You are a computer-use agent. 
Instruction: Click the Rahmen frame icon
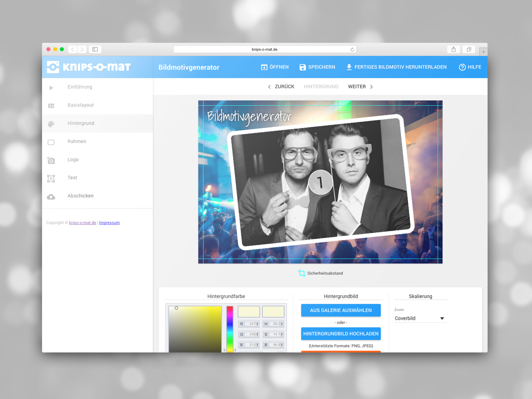(x=51, y=142)
